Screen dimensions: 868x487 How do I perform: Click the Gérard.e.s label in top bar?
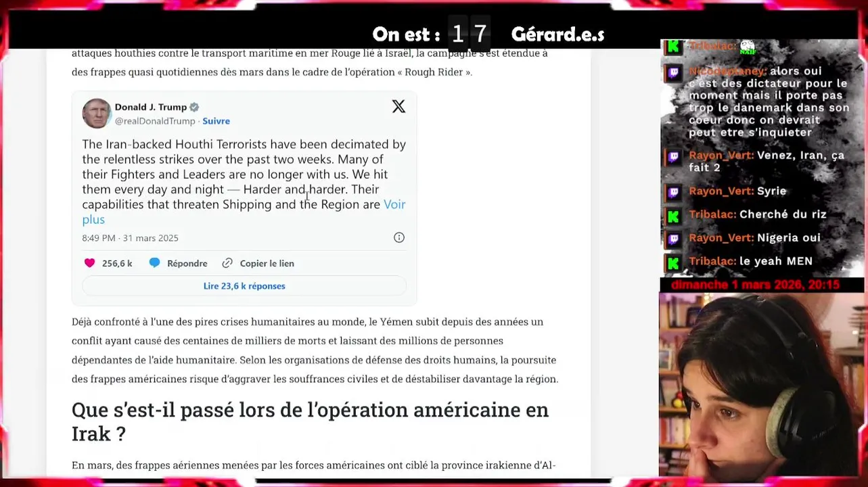pyautogui.click(x=557, y=34)
